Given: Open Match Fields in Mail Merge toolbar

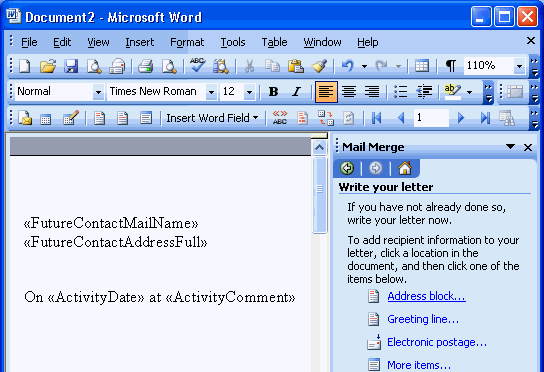Looking at the screenshot, I should coord(326,118).
